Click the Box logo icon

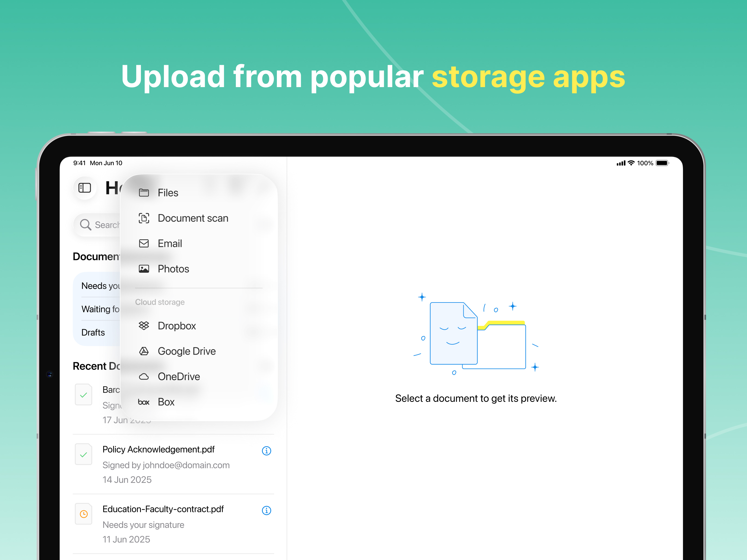click(x=144, y=402)
